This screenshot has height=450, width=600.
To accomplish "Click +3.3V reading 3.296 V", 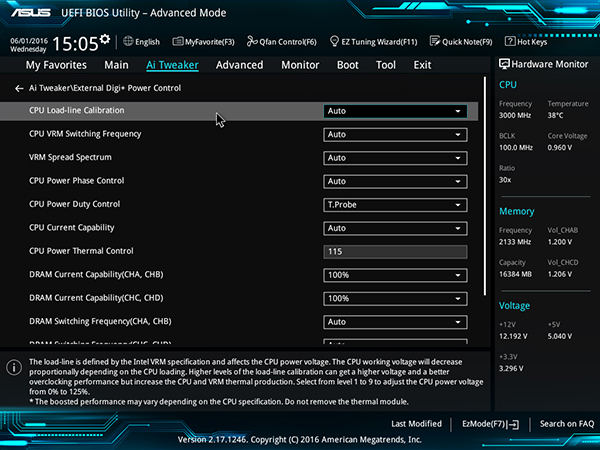I will click(511, 368).
